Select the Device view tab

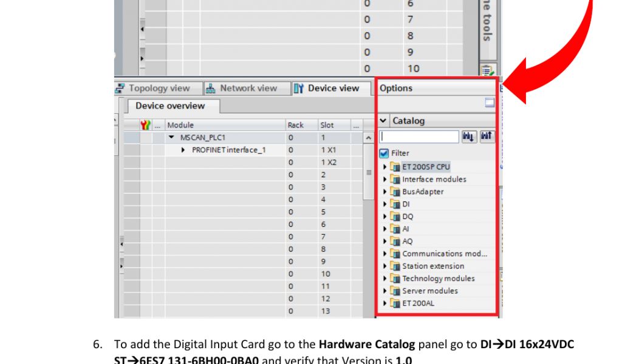coord(327,89)
